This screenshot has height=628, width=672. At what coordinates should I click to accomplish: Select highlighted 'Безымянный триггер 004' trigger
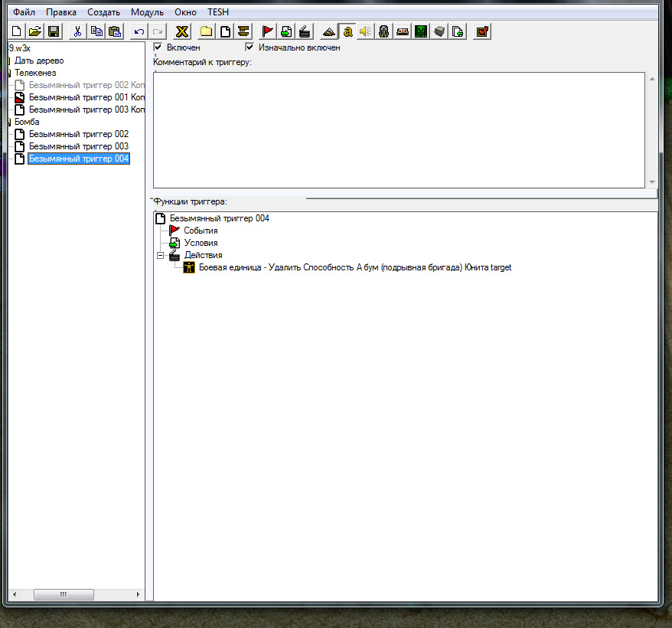(78, 159)
